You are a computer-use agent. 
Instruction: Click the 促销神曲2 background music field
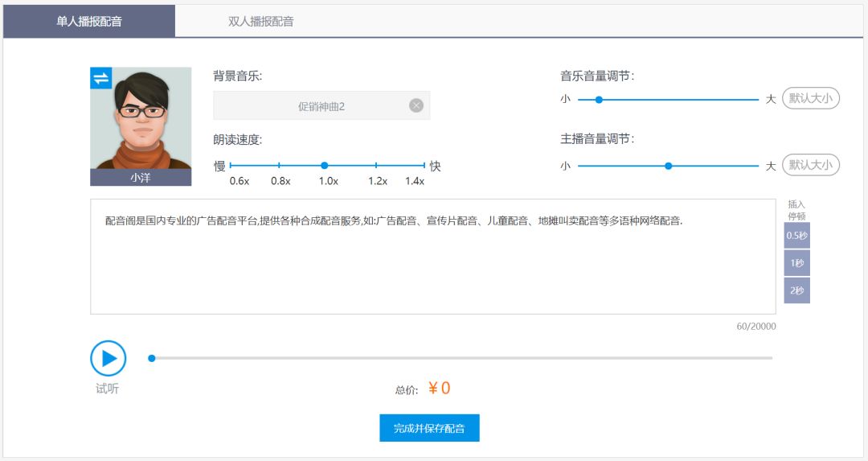coord(321,105)
